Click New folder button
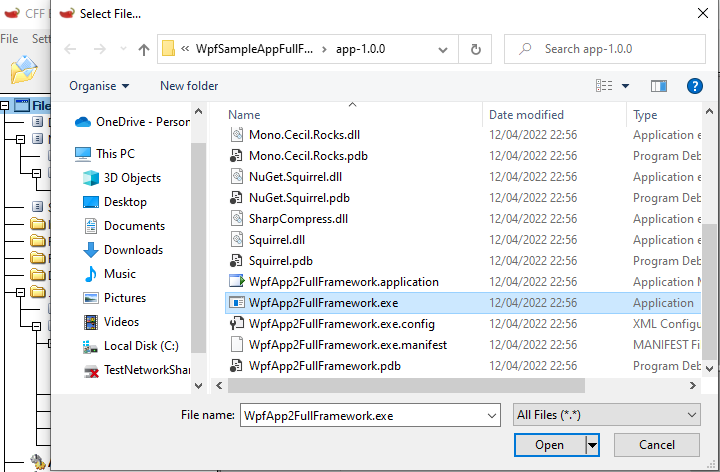Screen dimensions: 720x472 [x=189, y=86]
